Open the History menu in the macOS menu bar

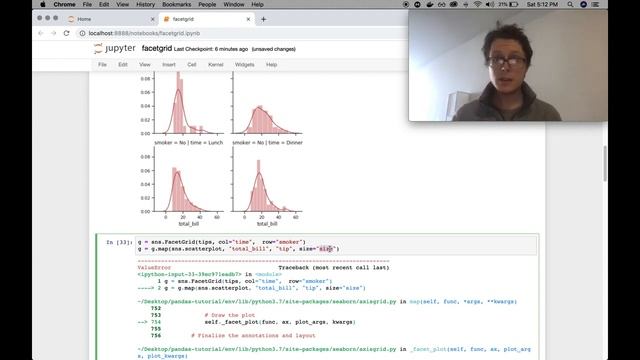click(145, 4)
